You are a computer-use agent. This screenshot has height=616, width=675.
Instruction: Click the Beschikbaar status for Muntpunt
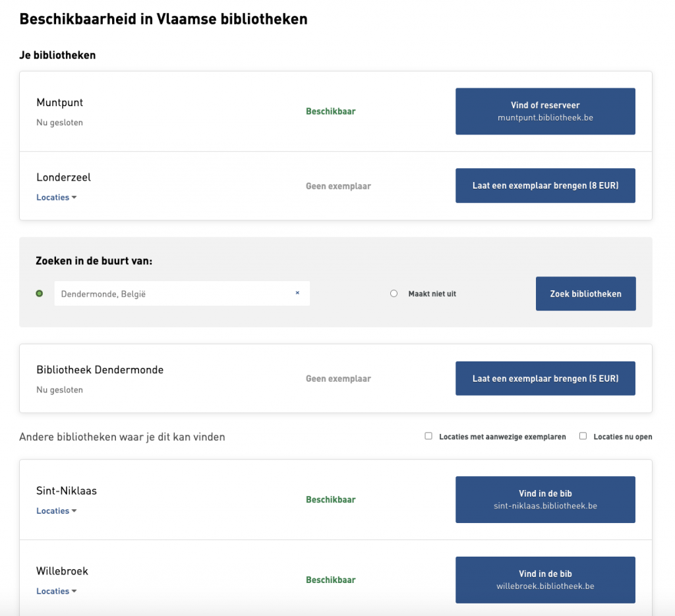tap(330, 111)
